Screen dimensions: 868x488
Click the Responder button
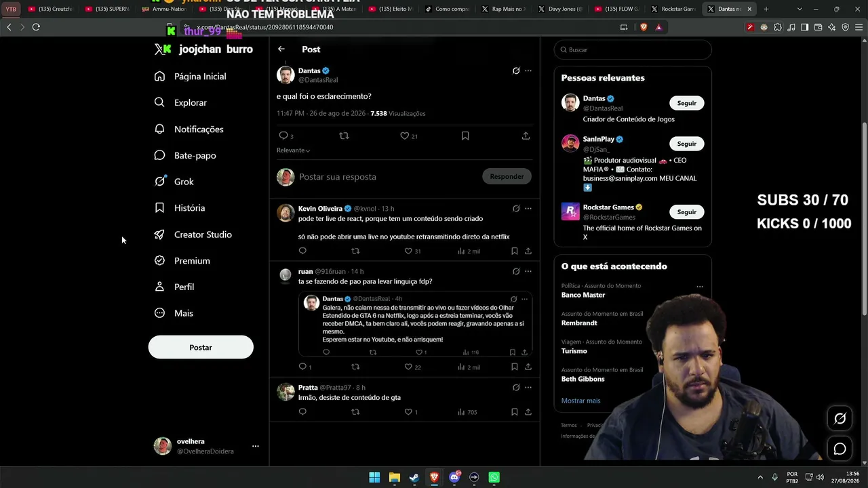coord(507,176)
